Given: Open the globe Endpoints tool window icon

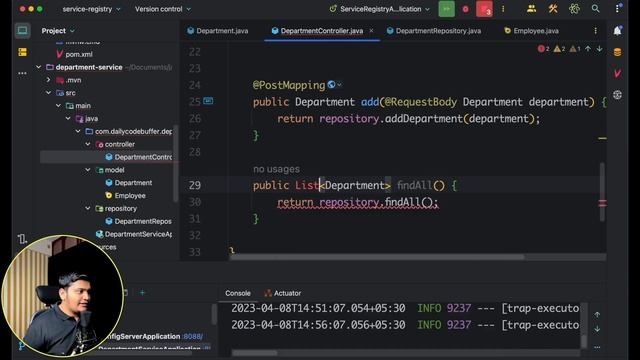Looking at the screenshot, I should pos(618,95).
